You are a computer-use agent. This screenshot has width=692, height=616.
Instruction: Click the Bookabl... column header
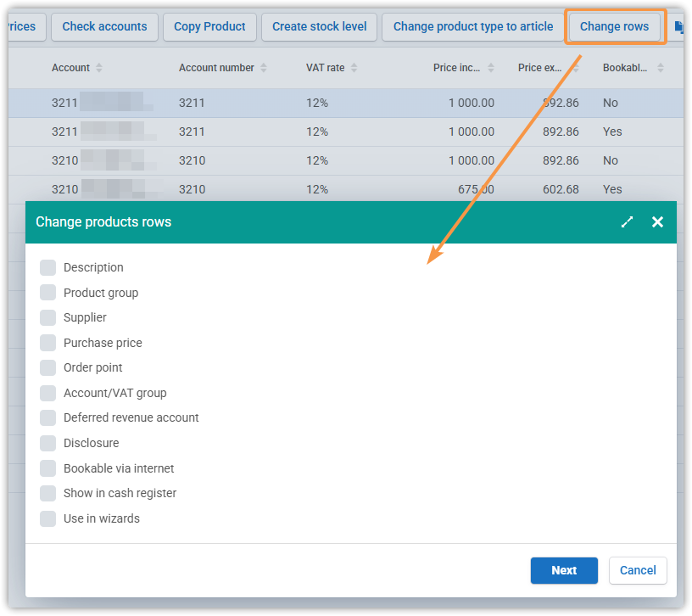coord(625,68)
